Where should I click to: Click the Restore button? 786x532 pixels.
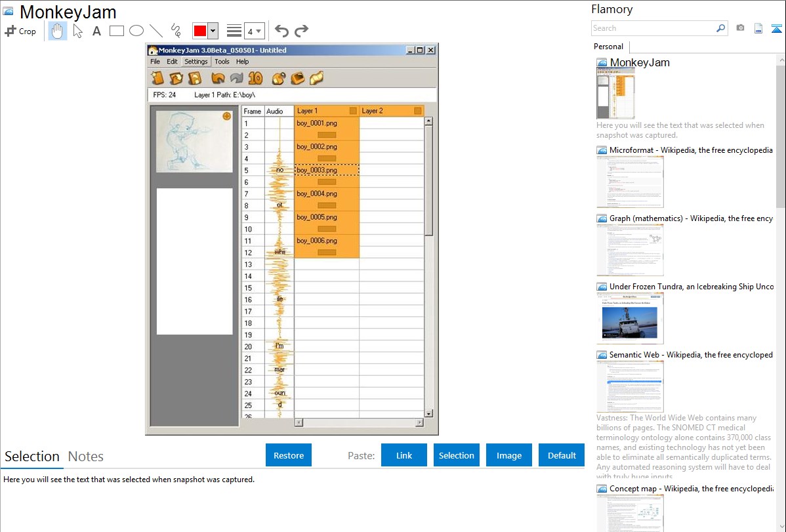tap(289, 455)
